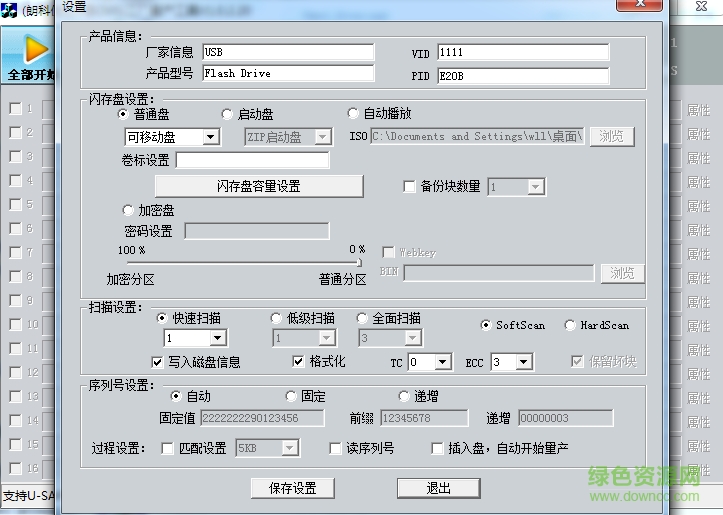Image resolution: width=723 pixels, height=515 pixels.
Task: Toggle the 格式化 checkbox
Action: (298, 361)
